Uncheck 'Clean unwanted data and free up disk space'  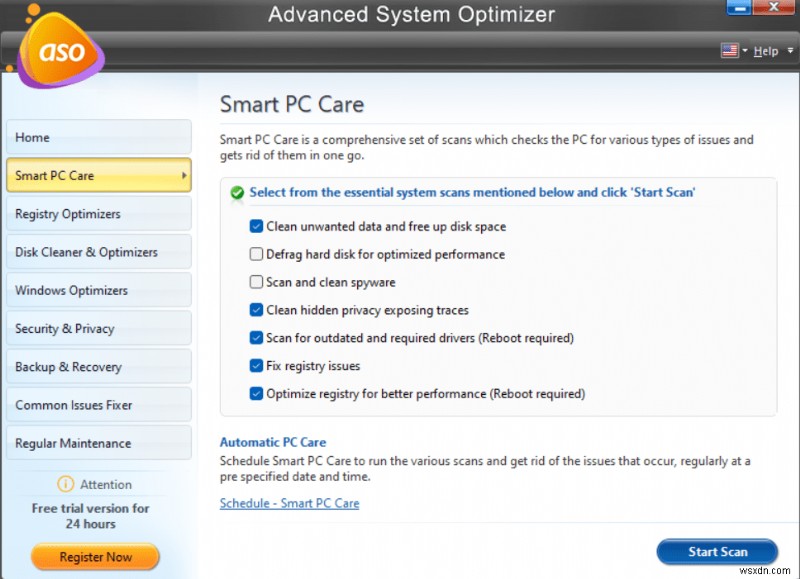coord(255,227)
